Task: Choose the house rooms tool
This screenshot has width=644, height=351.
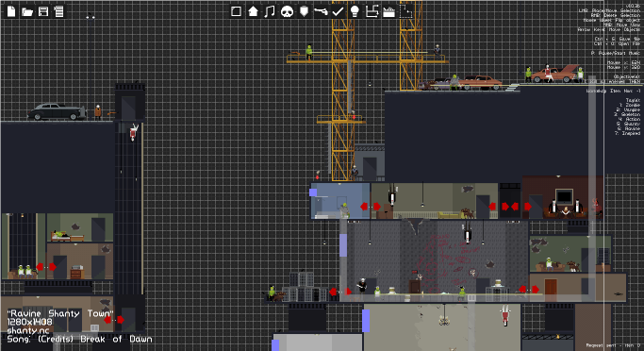Action: pyautogui.click(x=253, y=11)
